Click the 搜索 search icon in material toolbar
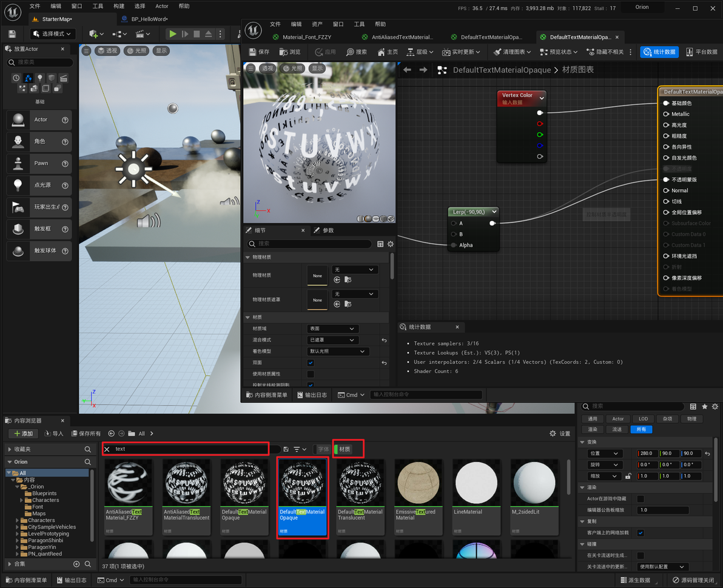Viewport: 723px width, 588px height. (x=350, y=52)
